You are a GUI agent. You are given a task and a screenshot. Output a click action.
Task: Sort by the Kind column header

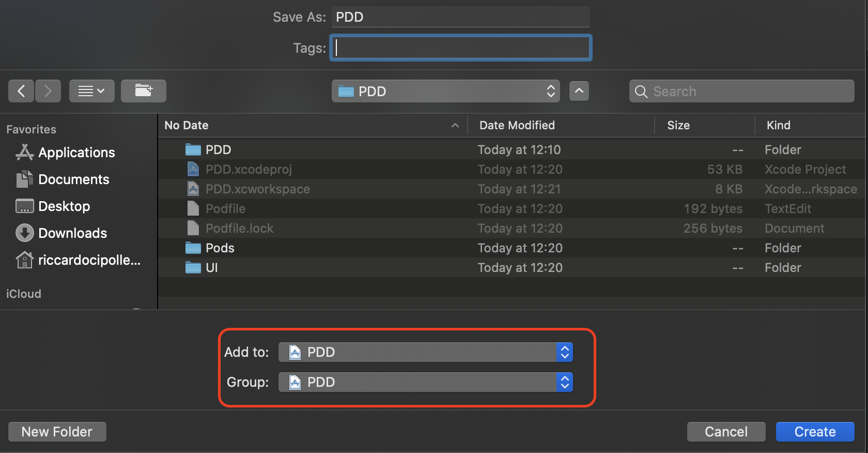click(x=810, y=125)
